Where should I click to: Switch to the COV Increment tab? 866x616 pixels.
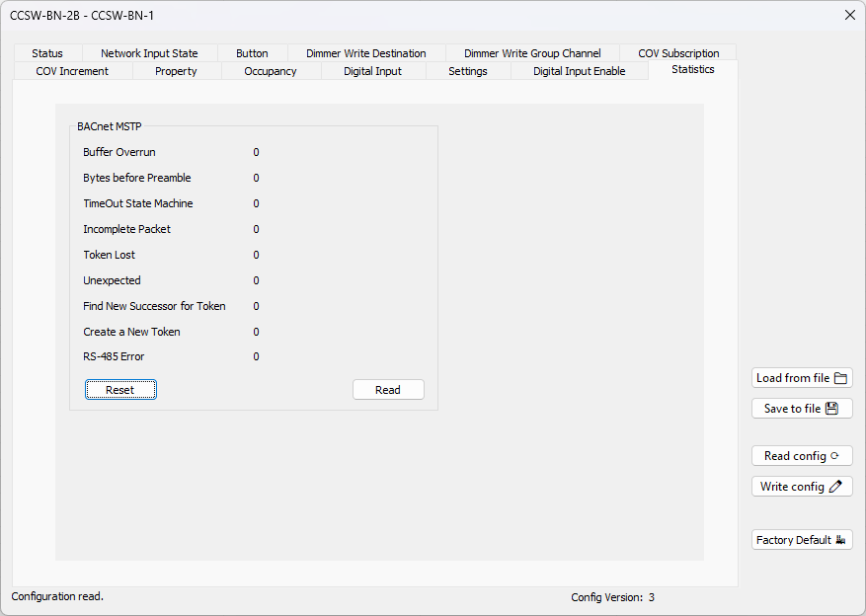[72, 71]
